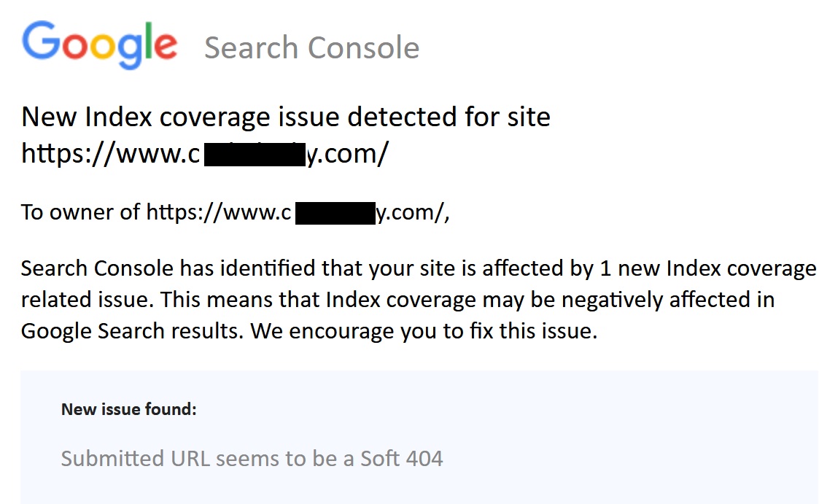Click the yellow letter o in the Google logo
819x504 pixels.
(103, 46)
